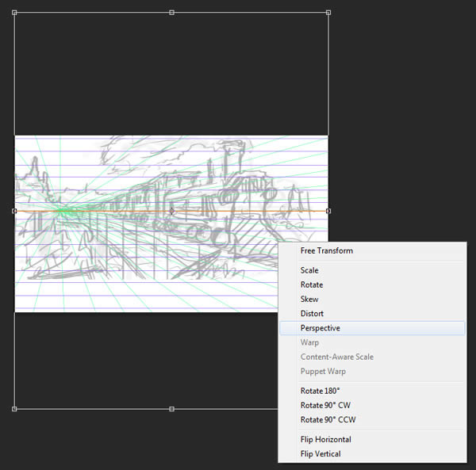
Task: Select the Scale transform option
Action: [372, 270]
